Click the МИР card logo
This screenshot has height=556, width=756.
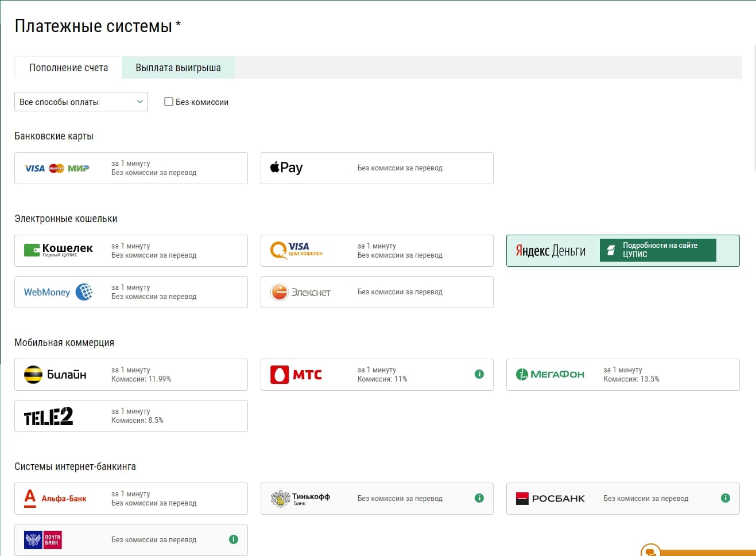point(79,168)
